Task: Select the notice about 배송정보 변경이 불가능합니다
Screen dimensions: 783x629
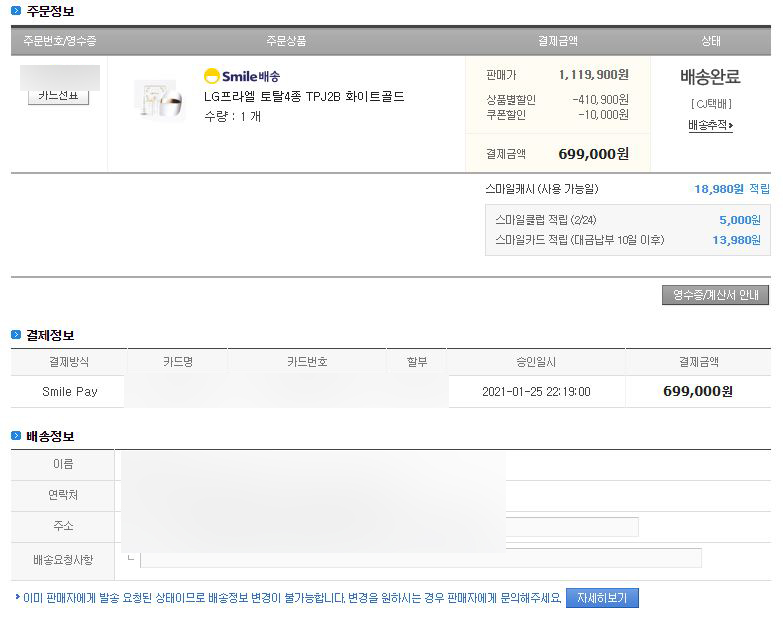Action: point(293,598)
